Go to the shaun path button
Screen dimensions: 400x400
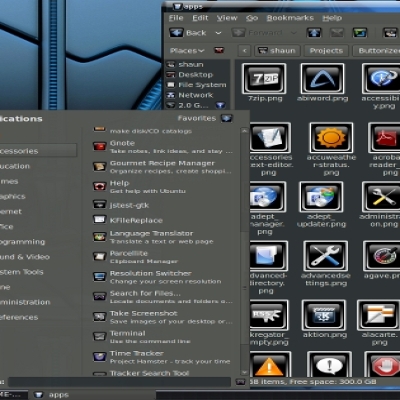coord(277,51)
